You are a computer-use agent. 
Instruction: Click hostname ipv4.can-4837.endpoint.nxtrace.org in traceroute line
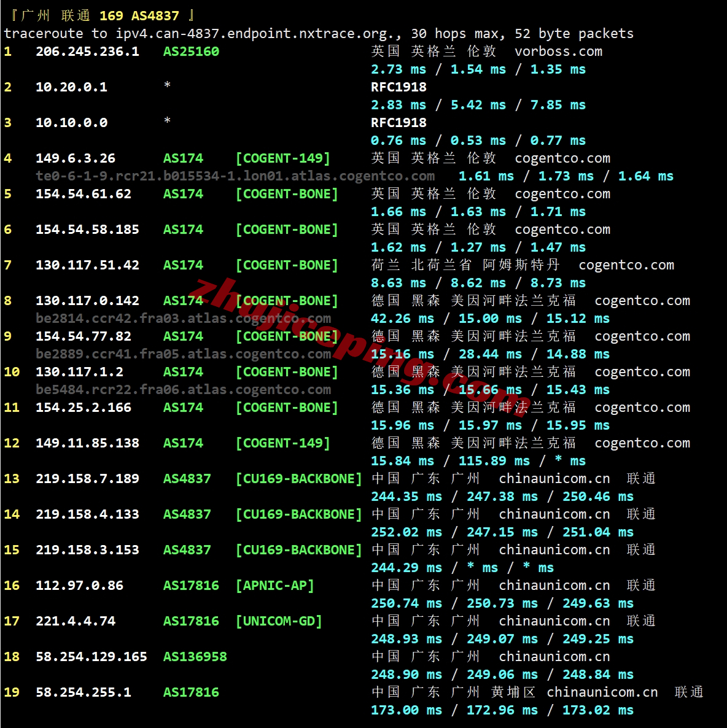point(255,33)
